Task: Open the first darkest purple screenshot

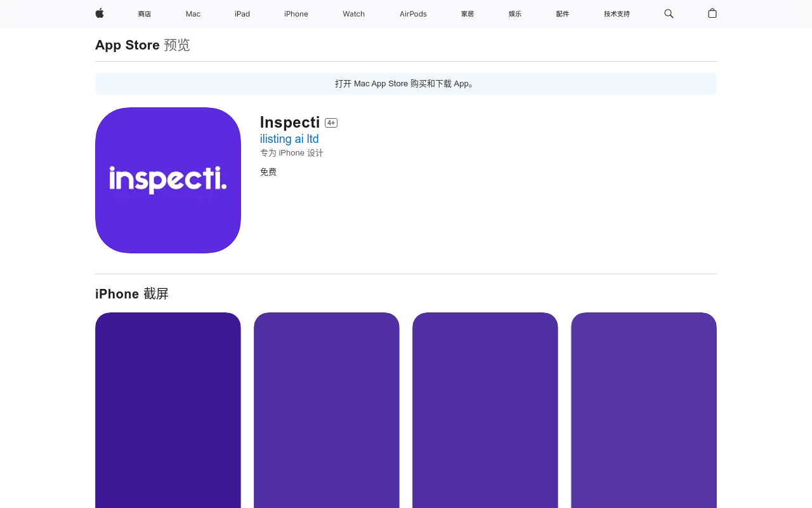Action: (168, 410)
